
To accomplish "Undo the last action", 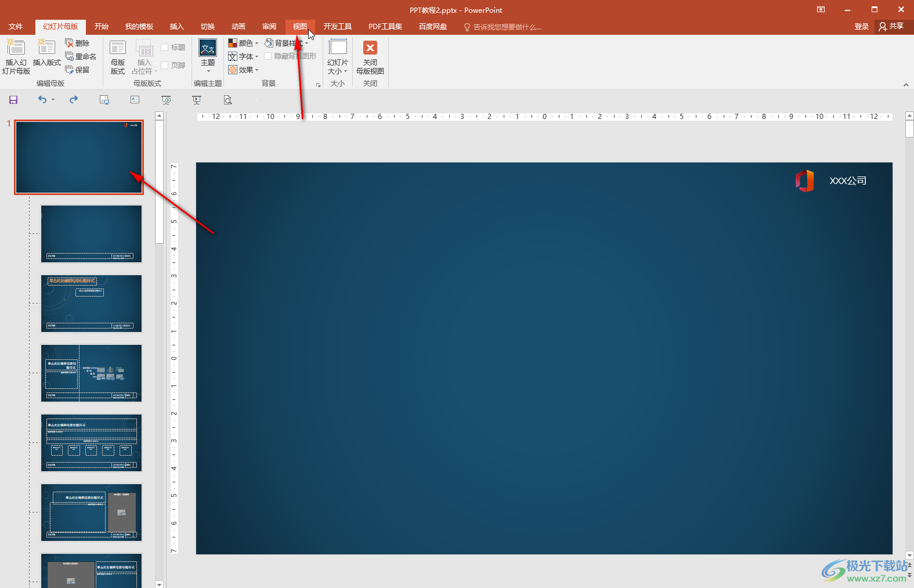I will [x=42, y=100].
